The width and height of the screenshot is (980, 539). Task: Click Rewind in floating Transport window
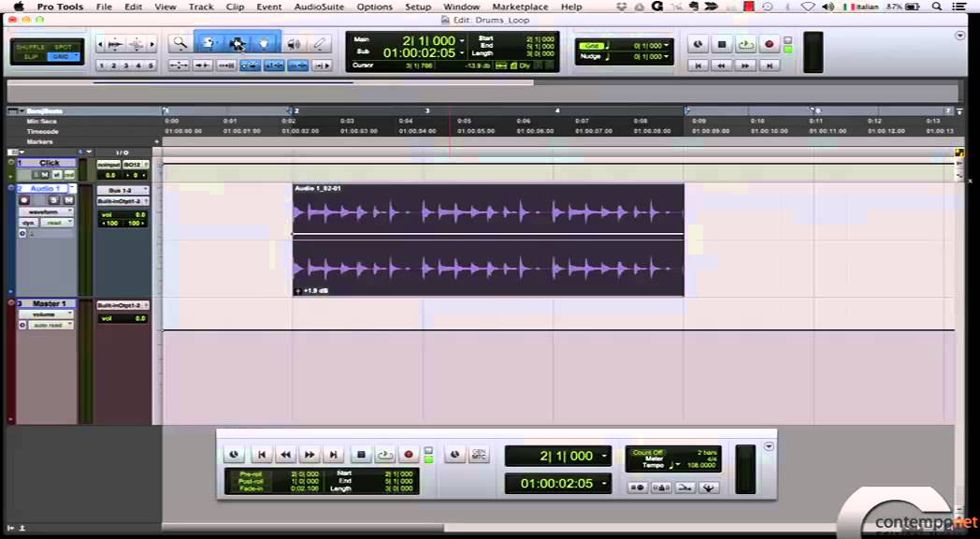tap(285, 455)
